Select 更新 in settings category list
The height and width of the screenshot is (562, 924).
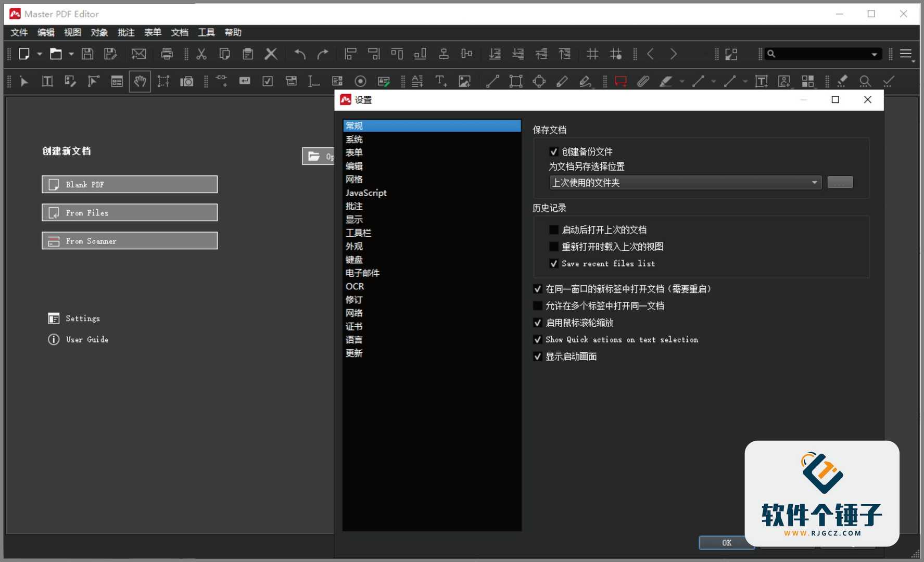click(432, 353)
